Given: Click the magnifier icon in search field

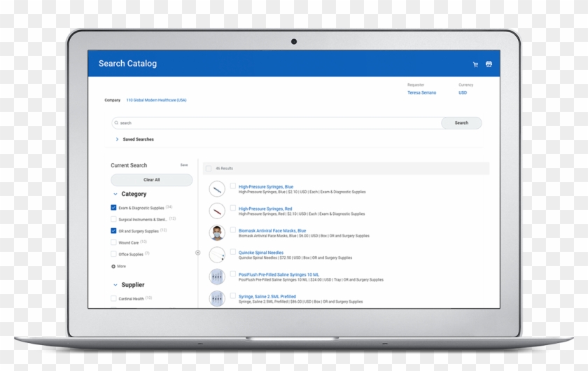Looking at the screenshot, I should coord(116,122).
